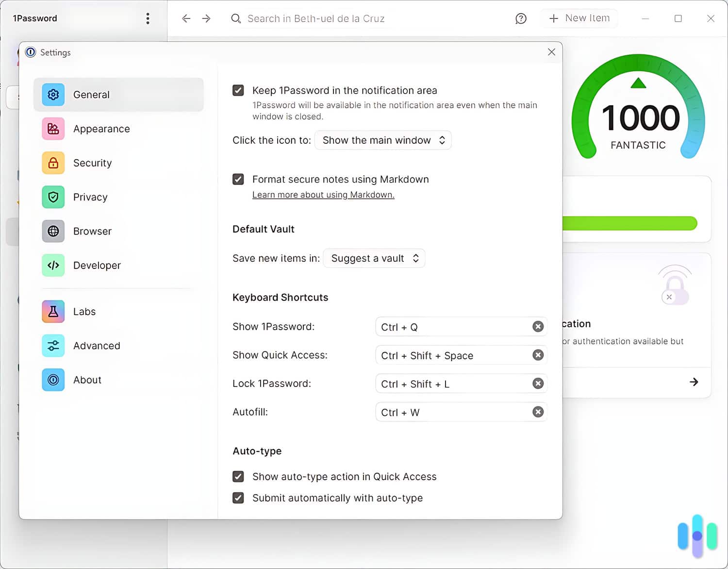Open the Show the main window dropdown
Viewport: 728px width, 569px height.
pos(383,140)
